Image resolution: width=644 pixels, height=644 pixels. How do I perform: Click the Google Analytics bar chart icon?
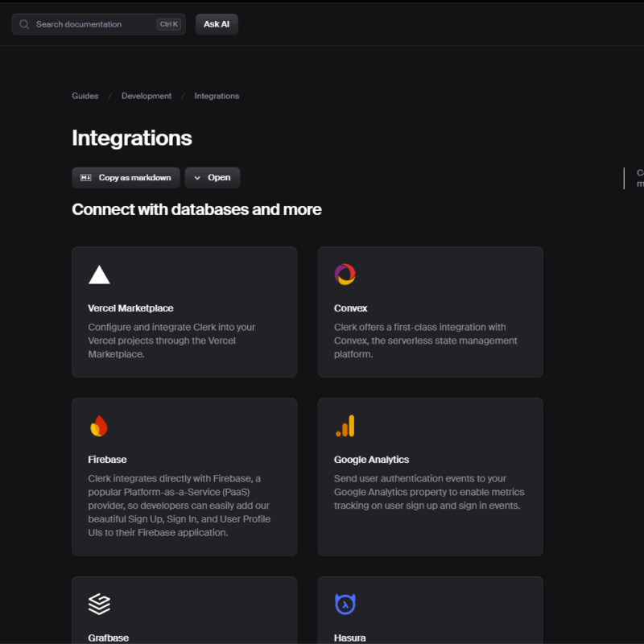click(x=345, y=426)
